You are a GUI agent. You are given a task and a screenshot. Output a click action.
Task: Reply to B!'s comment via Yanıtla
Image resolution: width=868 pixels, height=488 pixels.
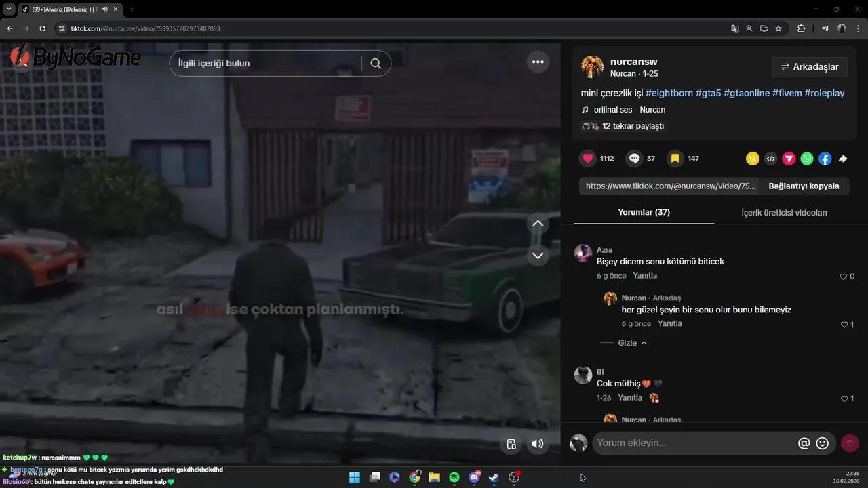click(x=630, y=398)
